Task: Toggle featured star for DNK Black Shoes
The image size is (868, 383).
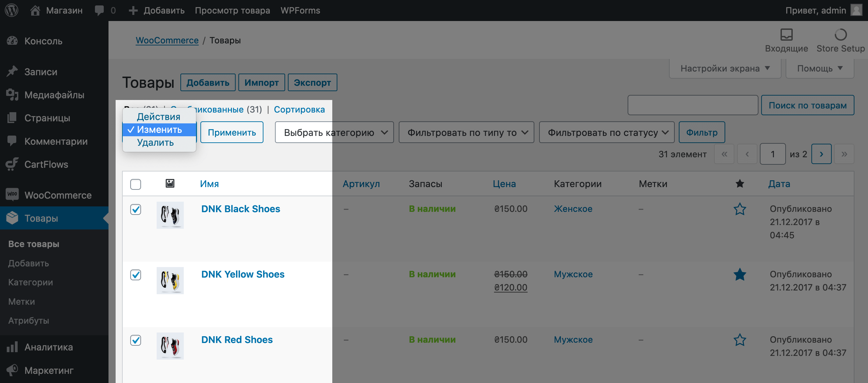Action: pos(740,209)
